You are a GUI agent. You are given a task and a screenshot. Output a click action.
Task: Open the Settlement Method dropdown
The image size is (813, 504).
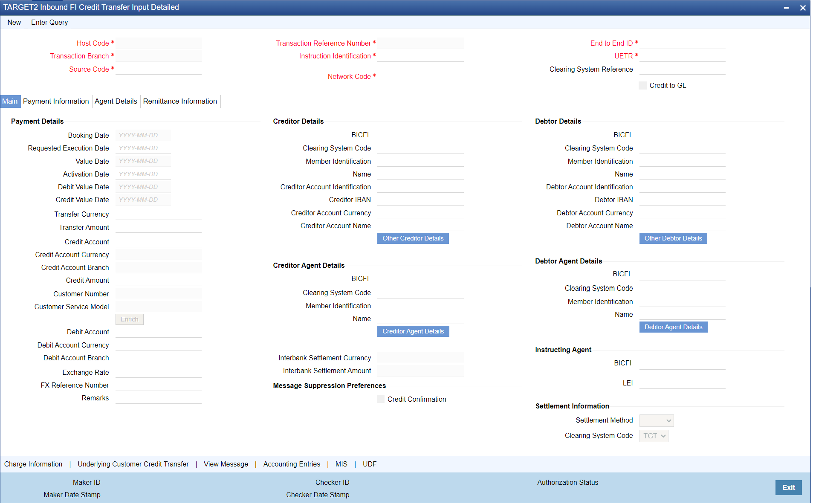[x=657, y=420]
